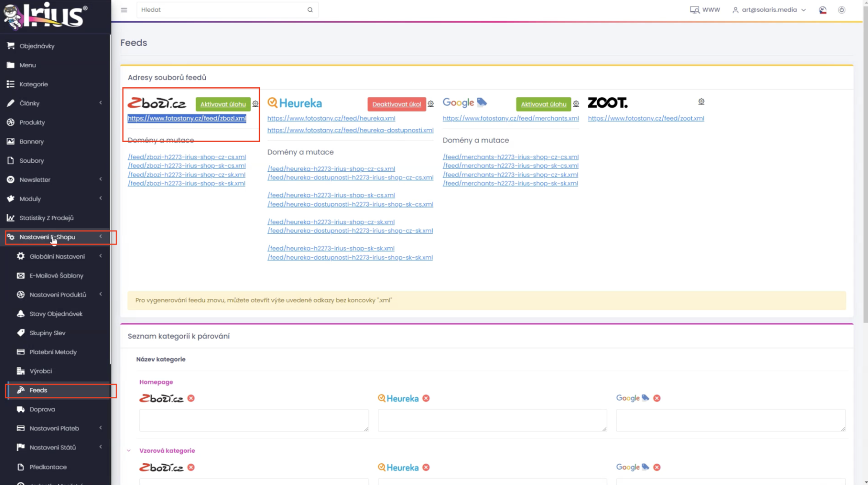The height and width of the screenshot is (485, 868).
Task: Open merchants-h2273-irius-shop-cz-sk.xml link
Action: point(510,175)
